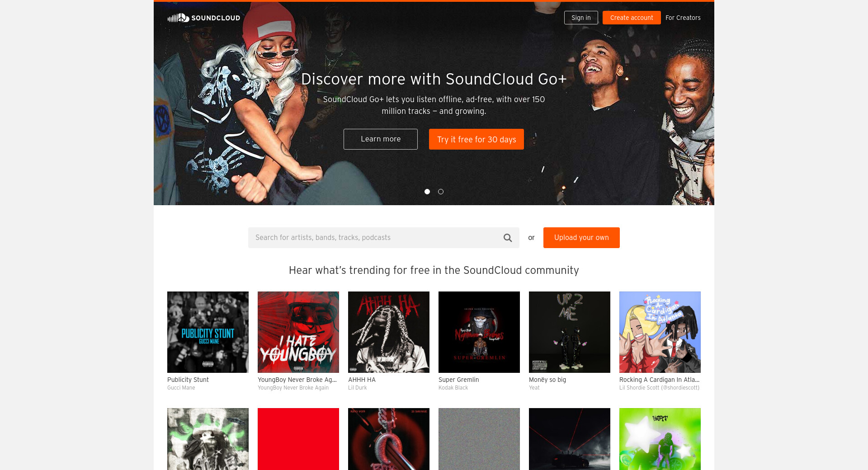The width and height of the screenshot is (868, 470).
Task: Select the second carousel slide dot
Action: pyautogui.click(x=441, y=192)
